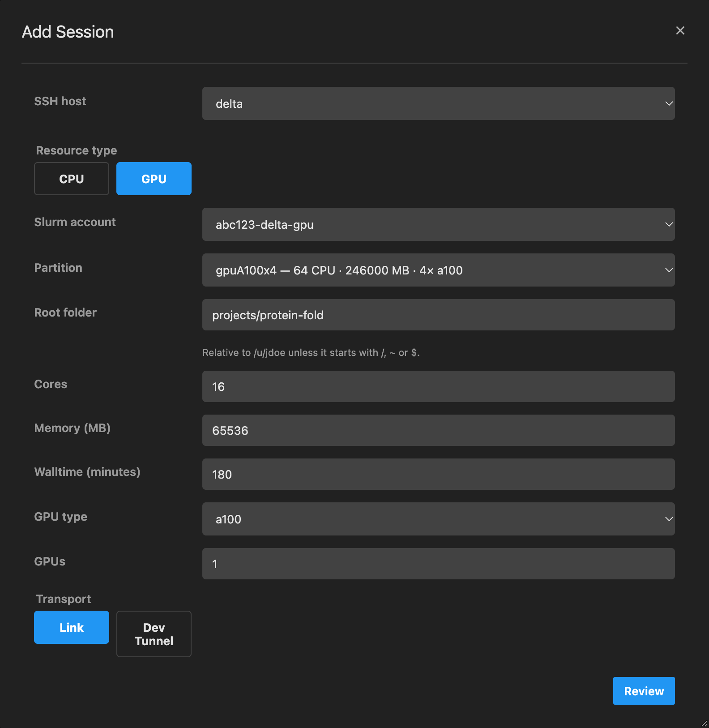Focus the Cores input field

tap(438, 386)
